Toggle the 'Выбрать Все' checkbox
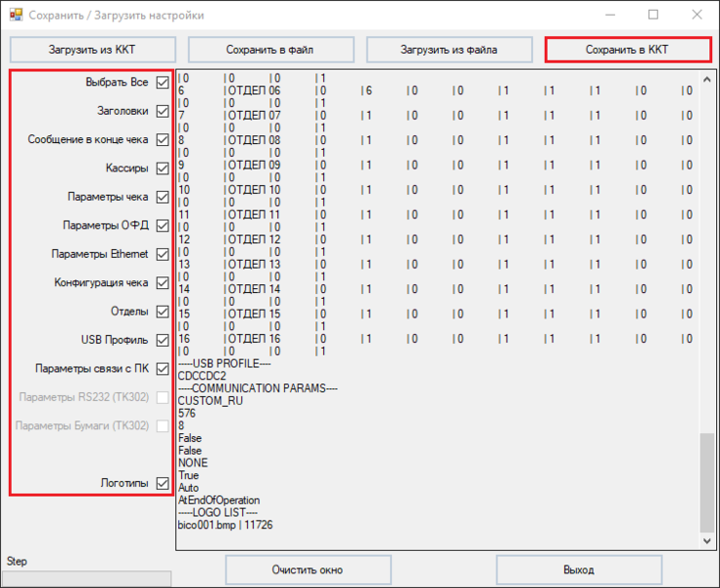The height and width of the screenshot is (588, 720). 163,82
